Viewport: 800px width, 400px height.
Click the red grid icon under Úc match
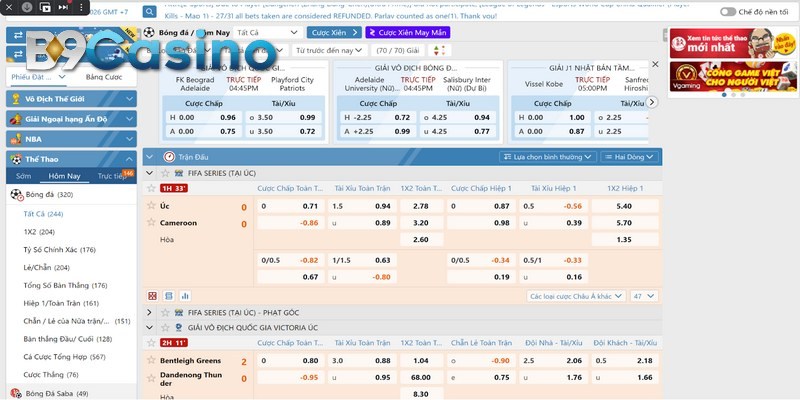click(153, 296)
